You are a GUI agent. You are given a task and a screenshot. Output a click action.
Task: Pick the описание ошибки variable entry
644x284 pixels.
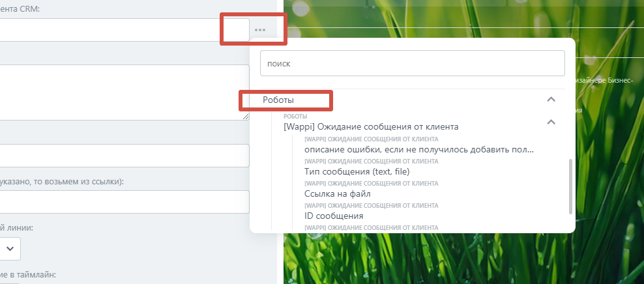419,149
